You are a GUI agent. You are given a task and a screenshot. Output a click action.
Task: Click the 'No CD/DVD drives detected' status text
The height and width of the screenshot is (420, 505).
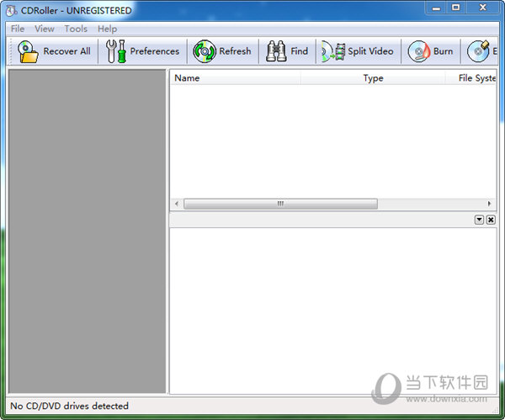click(x=69, y=406)
